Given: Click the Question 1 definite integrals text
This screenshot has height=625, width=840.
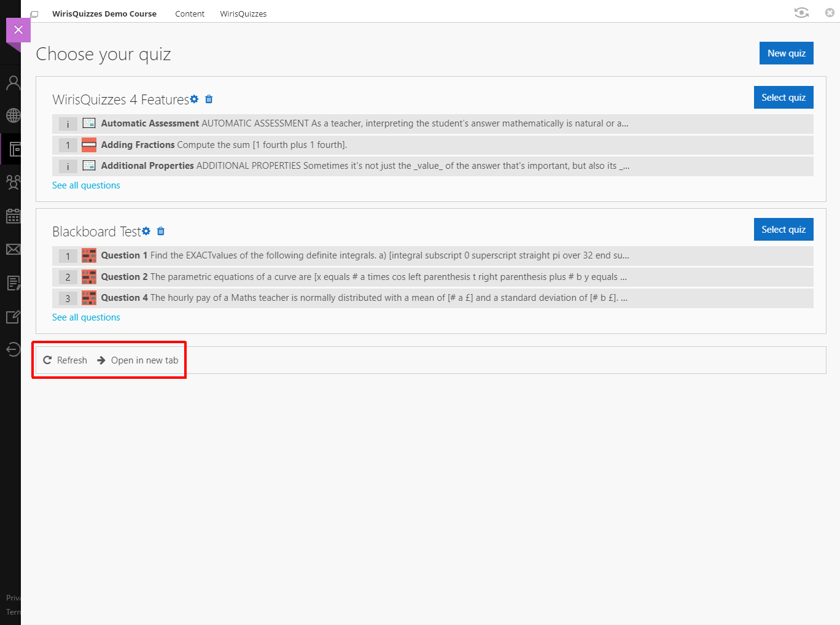Looking at the screenshot, I should [365, 255].
